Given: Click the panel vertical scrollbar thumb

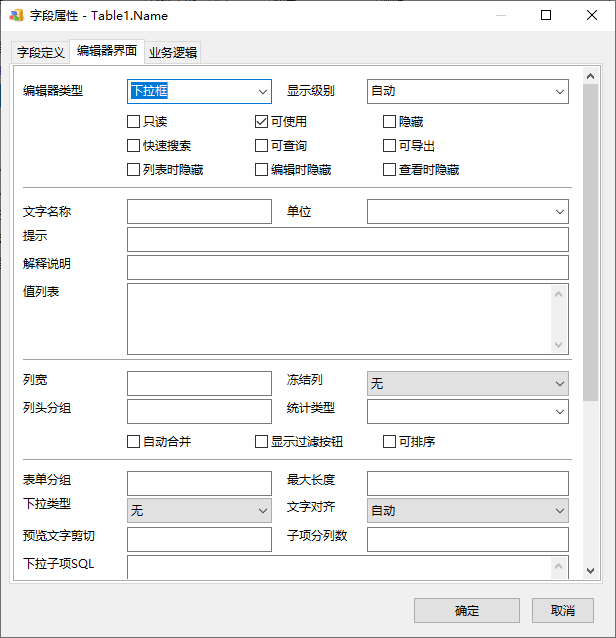Looking at the screenshot, I should (x=590, y=243).
